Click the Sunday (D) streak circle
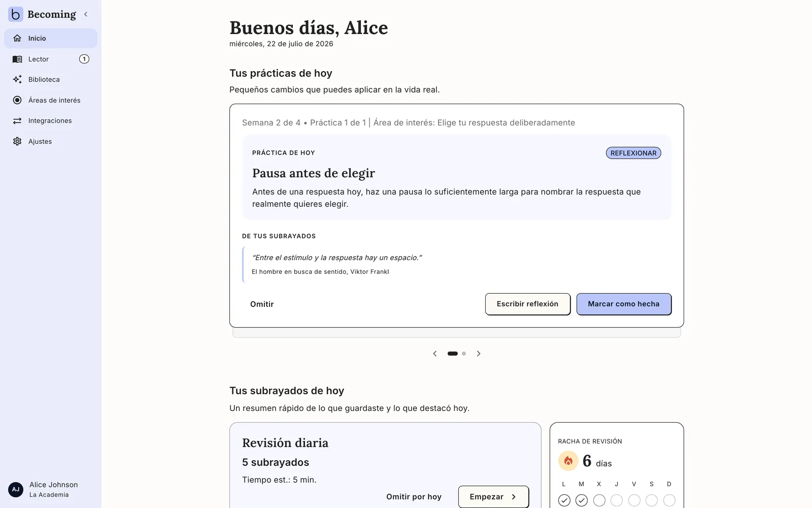The height and width of the screenshot is (508, 812). tap(669, 500)
